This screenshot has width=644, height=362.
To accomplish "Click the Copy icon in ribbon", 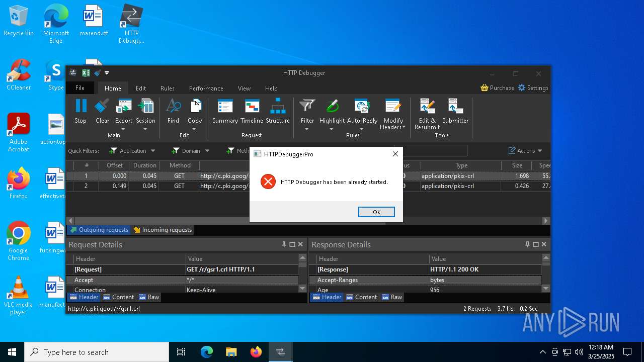I will click(x=195, y=106).
